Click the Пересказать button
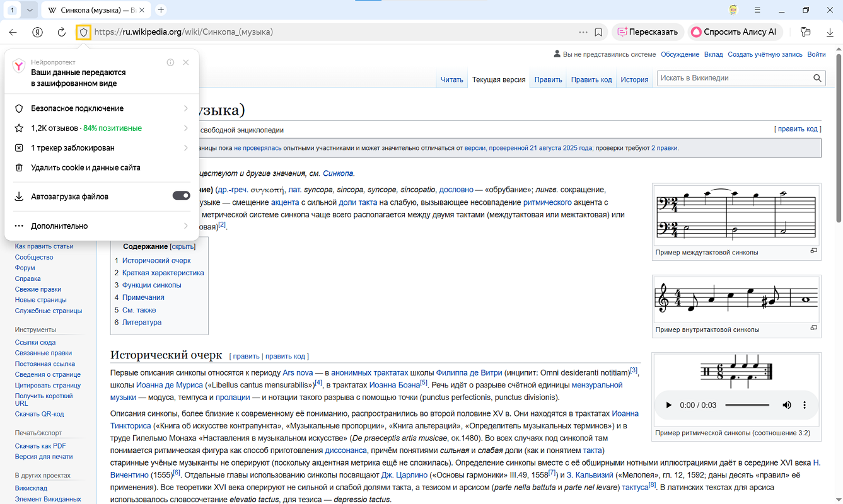 point(648,32)
